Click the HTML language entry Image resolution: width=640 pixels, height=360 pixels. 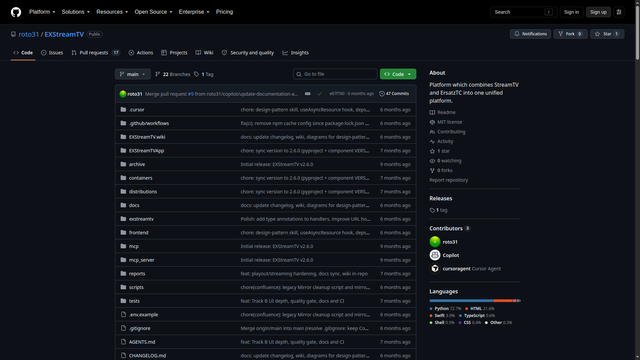tap(480, 309)
